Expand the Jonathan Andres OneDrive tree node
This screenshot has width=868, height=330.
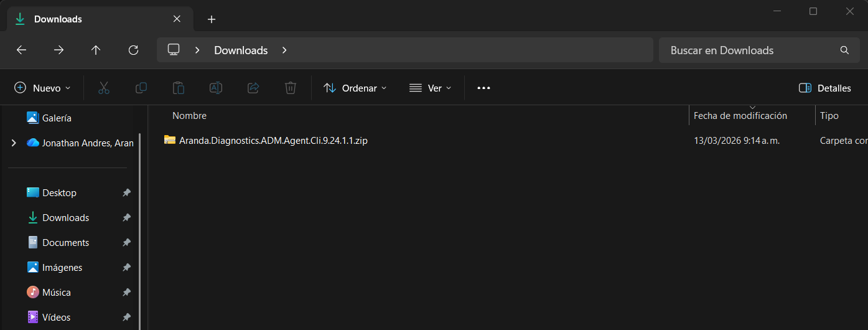[x=14, y=143]
